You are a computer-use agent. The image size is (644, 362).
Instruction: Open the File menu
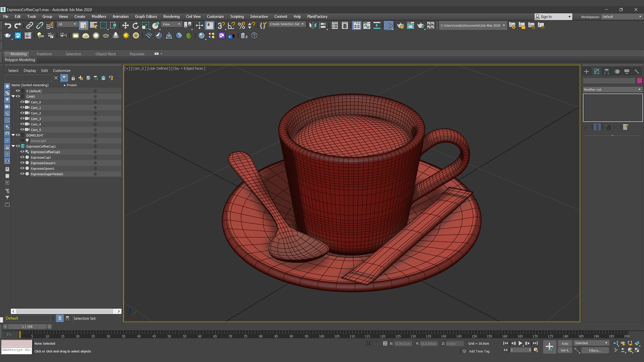pyautogui.click(x=6, y=16)
